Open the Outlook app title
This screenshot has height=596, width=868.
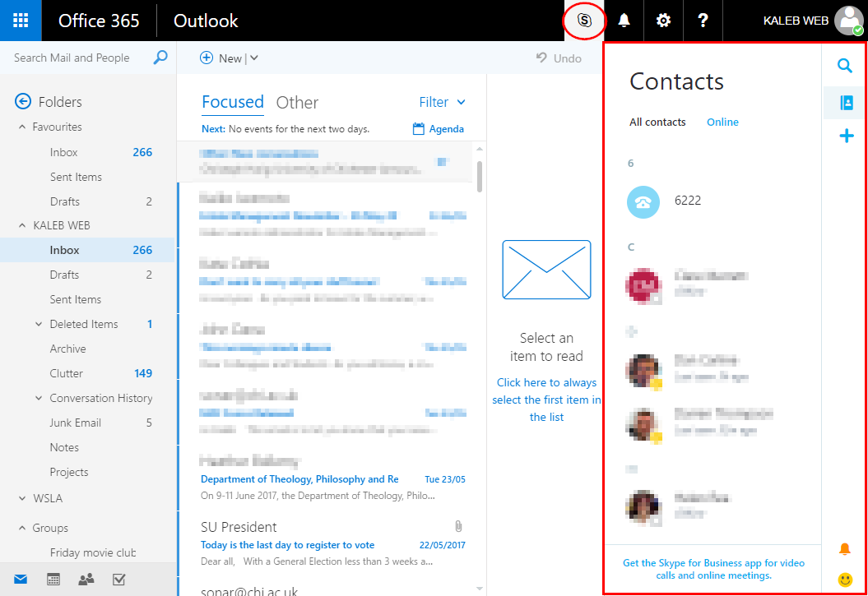click(x=206, y=21)
